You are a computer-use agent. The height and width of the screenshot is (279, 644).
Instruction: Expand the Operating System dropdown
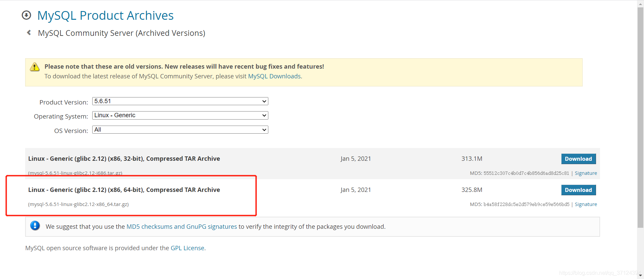(180, 115)
